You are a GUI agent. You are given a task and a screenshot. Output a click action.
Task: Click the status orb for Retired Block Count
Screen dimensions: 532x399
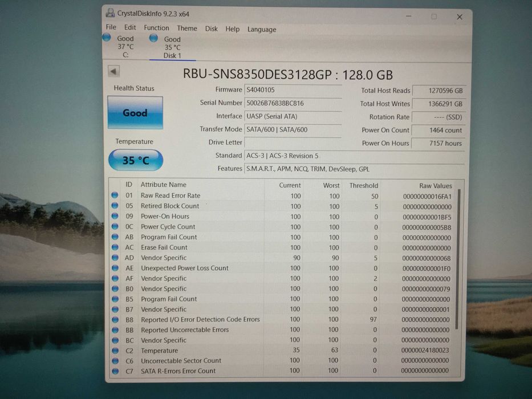coord(115,206)
